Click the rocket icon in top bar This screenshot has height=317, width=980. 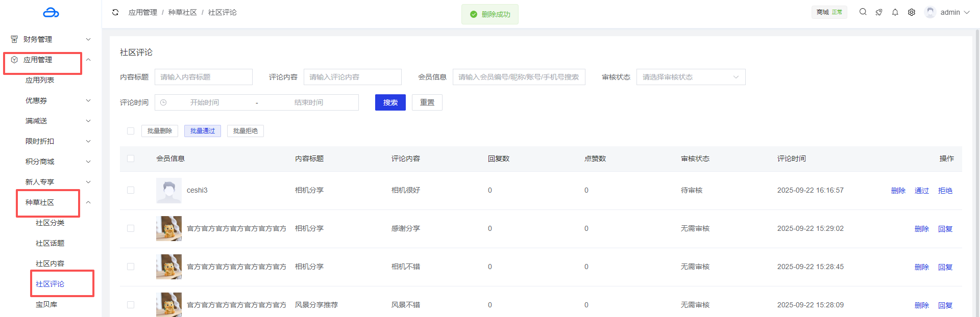(879, 12)
